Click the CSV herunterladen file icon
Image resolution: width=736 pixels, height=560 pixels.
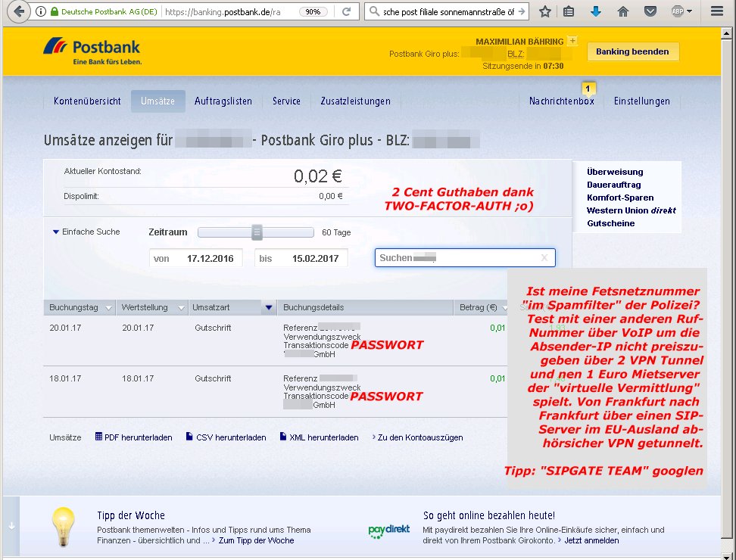tap(189, 437)
